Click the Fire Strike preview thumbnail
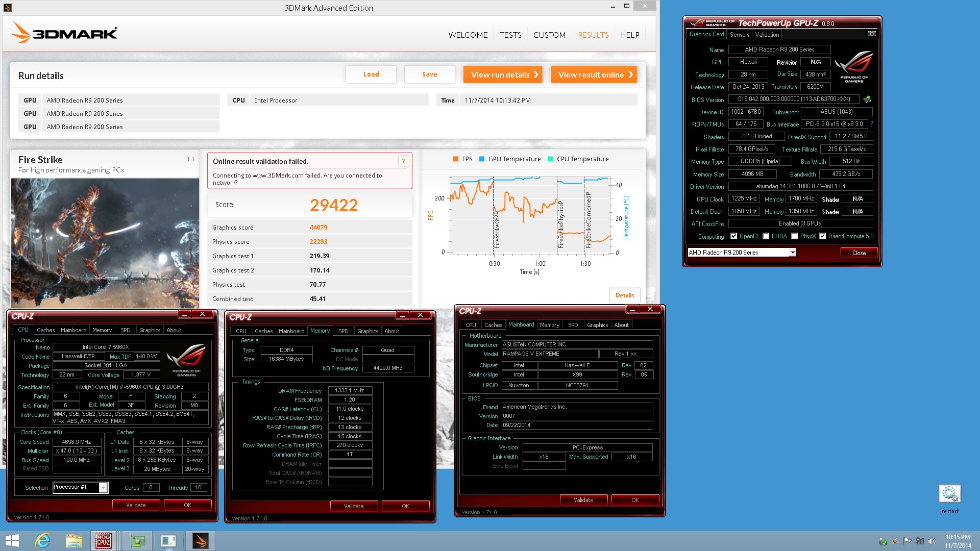The height and width of the screenshot is (551, 980). (105, 242)
